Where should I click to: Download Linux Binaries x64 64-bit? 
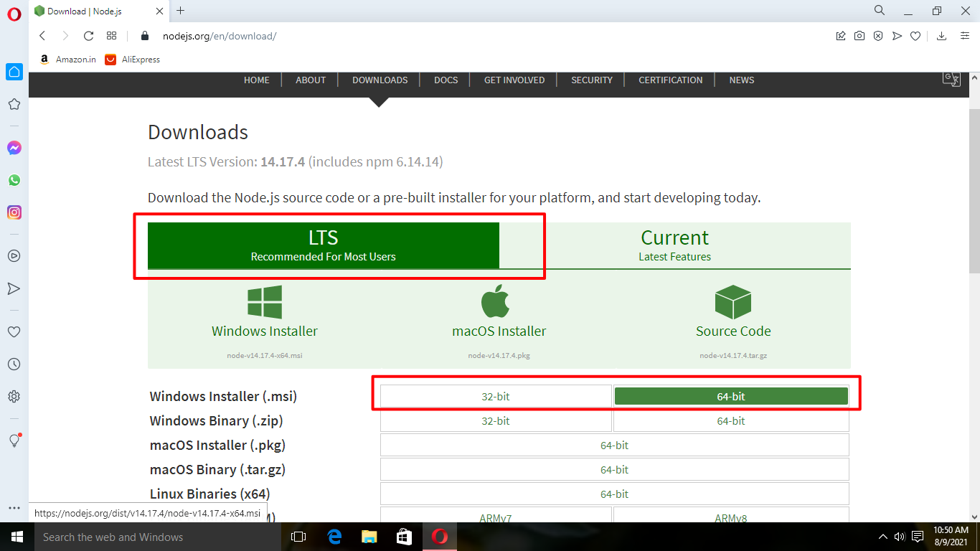coord(614,494)
